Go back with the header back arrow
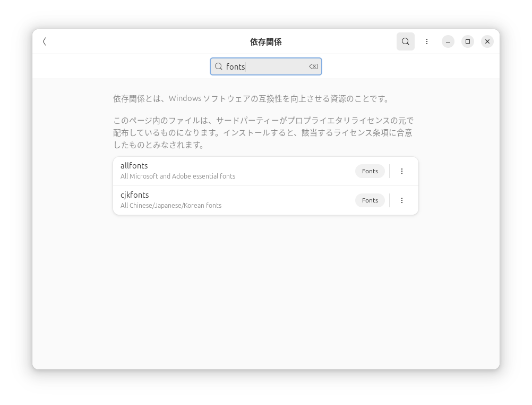The image size is (532, 405). (x=45, y=41)
